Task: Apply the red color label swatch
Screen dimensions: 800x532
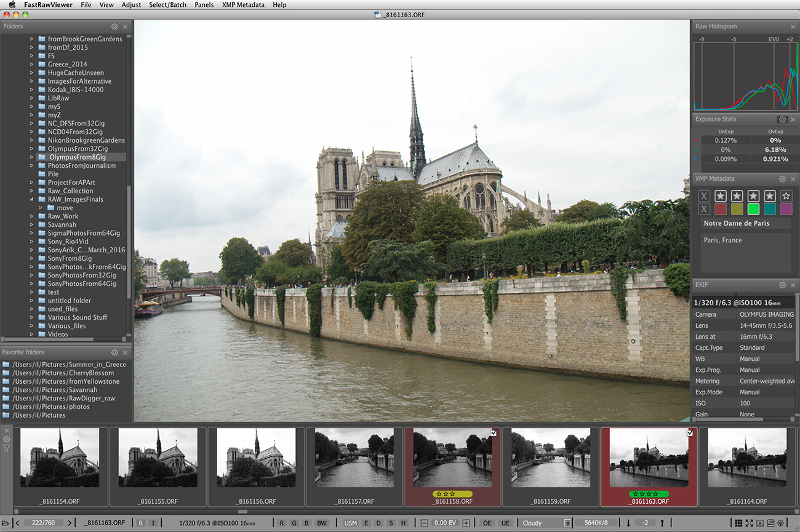Action: click(x=721, y=209)
